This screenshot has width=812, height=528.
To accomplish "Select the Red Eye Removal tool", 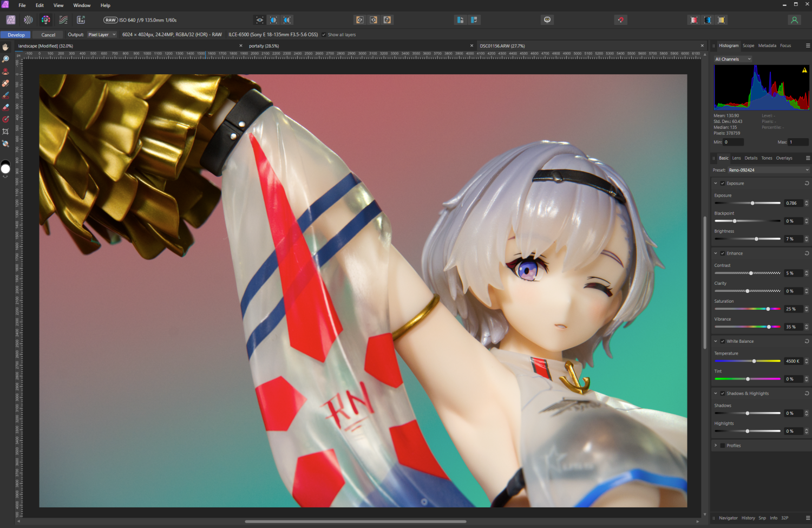I will (5, 71).
